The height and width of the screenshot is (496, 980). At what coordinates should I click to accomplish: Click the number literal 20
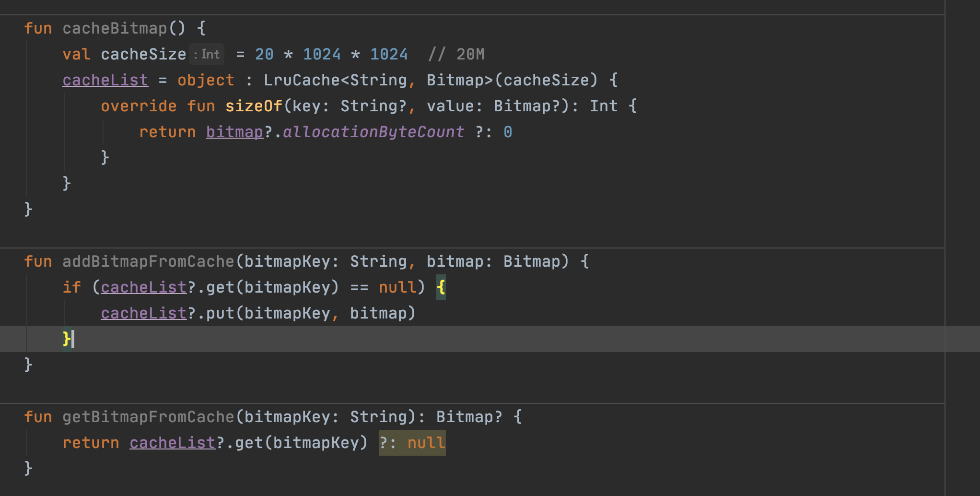[264, 54]
